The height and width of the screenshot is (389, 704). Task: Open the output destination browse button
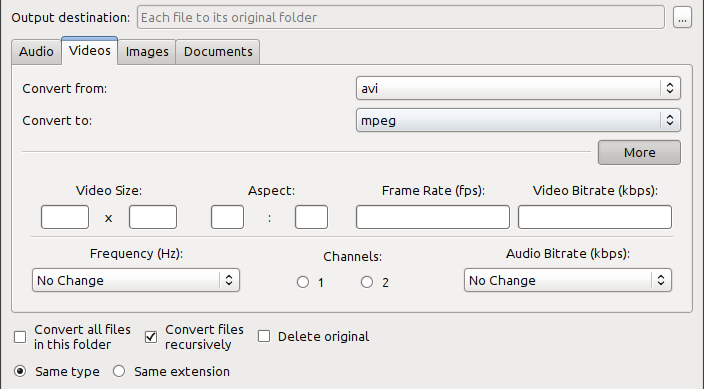(x=682, y=18)
